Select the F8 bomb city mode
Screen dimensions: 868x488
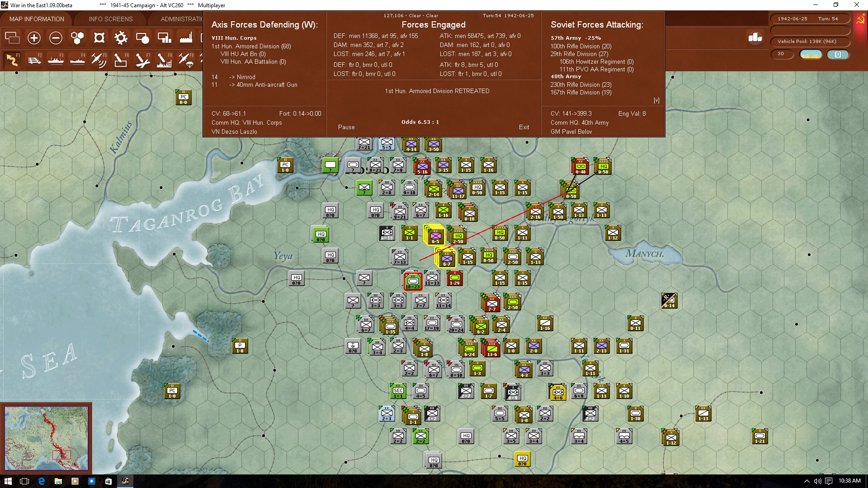(x=164, y=60)
